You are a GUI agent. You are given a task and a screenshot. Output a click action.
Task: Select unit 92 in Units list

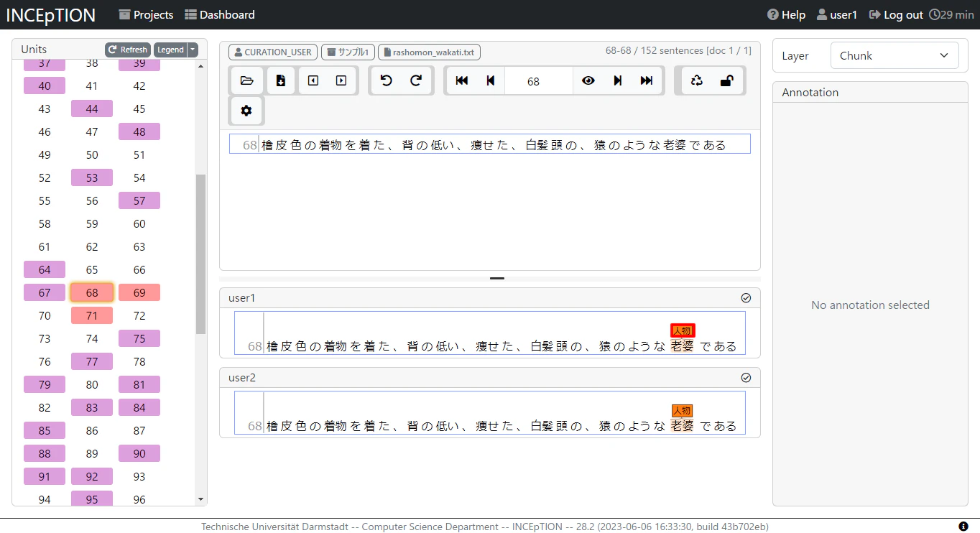pyautogui.click(x=92, y=476)
